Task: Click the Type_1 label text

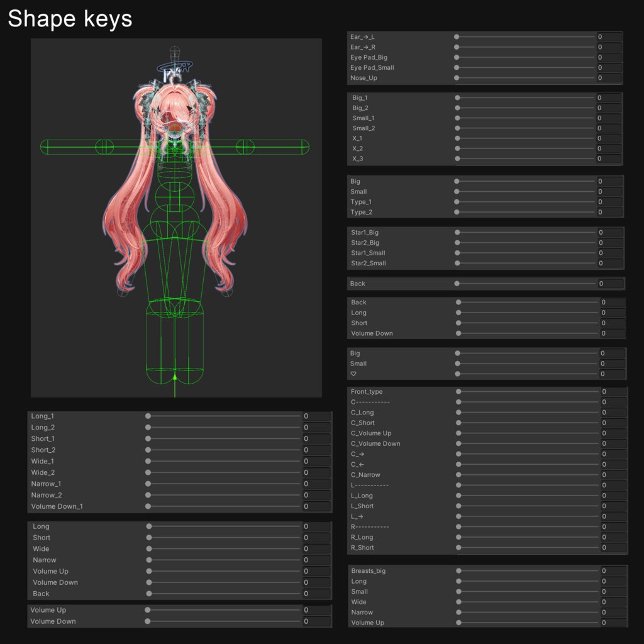Action: [x=361, y=202]
